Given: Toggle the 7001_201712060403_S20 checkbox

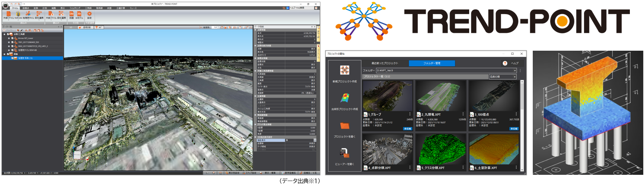Looking at the screenshot, I should (12, 42).
